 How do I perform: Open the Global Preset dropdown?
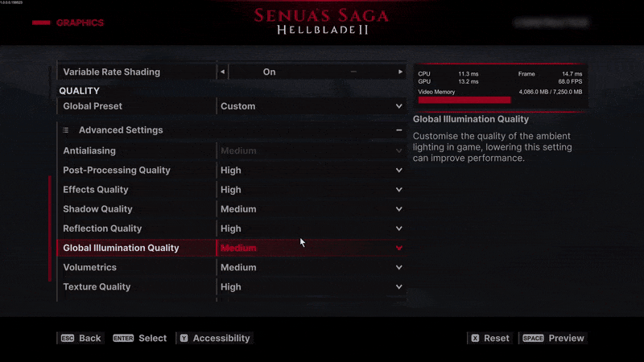311,106
